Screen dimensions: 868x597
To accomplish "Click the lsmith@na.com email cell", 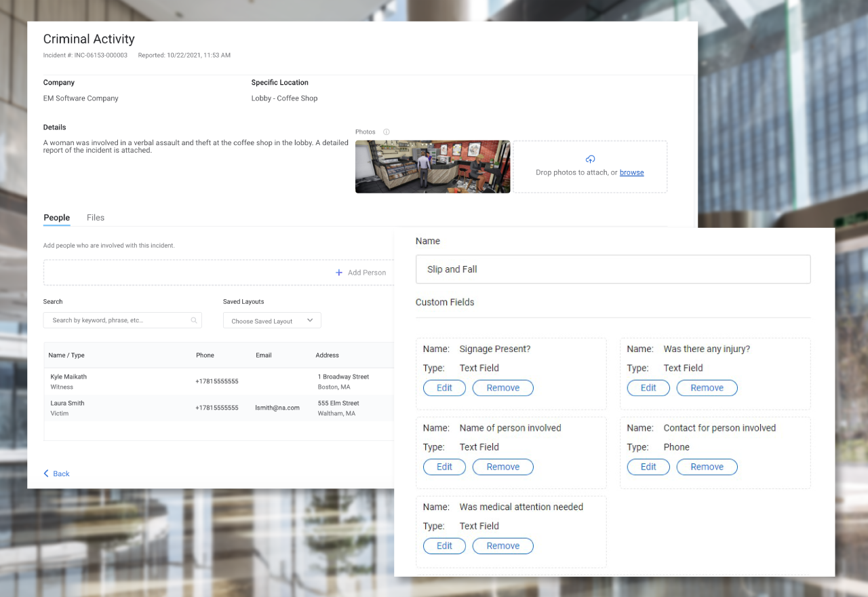I will [277, 408].
